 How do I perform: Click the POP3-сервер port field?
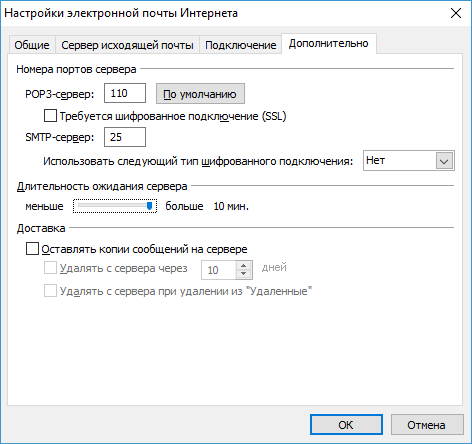click(x=125, y=93)
